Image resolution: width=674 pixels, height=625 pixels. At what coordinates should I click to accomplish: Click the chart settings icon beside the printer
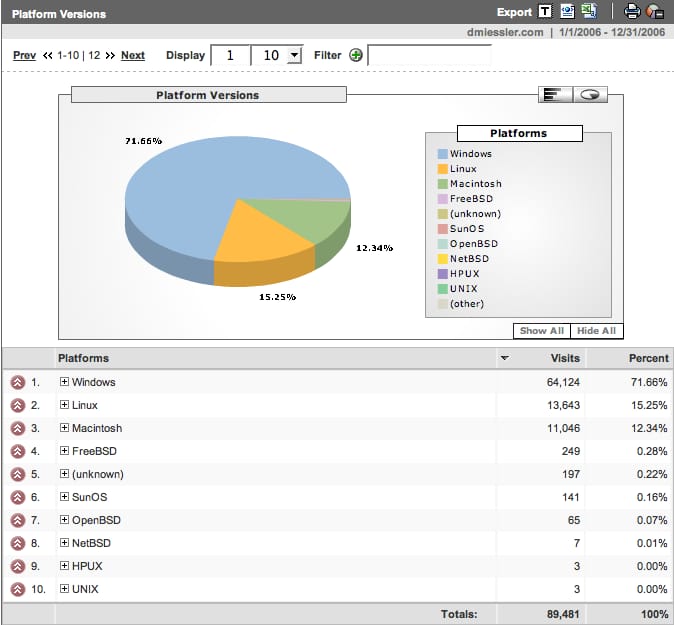pos(655,12)
